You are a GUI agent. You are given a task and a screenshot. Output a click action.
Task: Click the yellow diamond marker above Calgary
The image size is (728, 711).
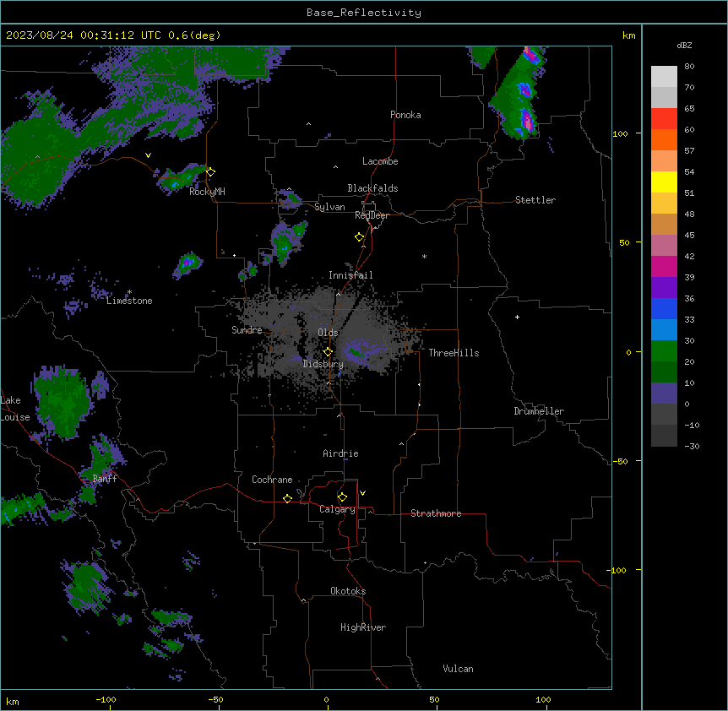tap(343, 497)
